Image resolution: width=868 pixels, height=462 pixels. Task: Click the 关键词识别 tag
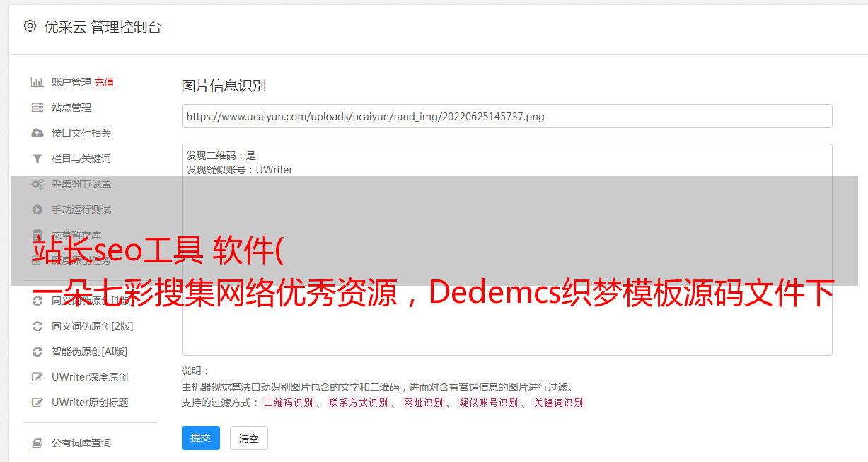(558, 403)
